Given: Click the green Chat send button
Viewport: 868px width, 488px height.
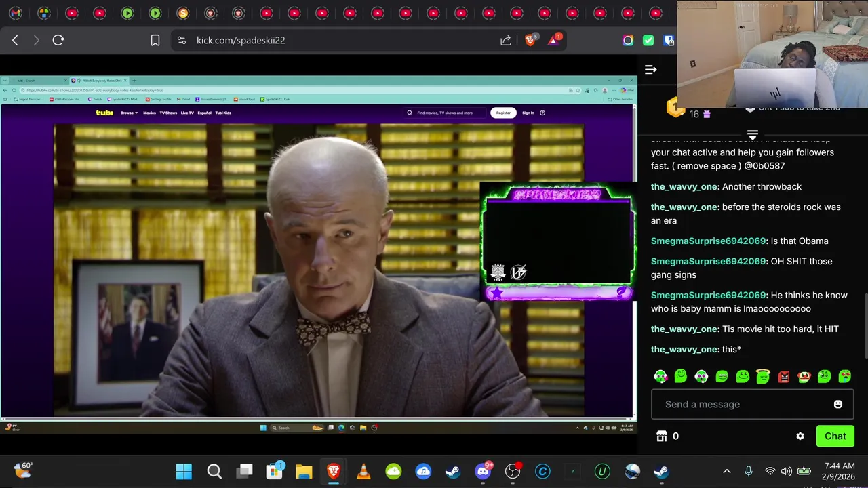Looking at the screenshot, I should click(x=835, y=436).
